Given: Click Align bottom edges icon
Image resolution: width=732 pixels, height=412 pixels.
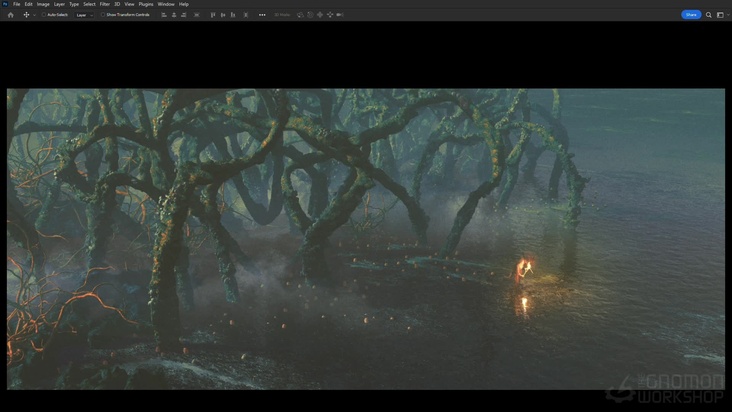Looking at the screenshot, I should click(233, 15).
